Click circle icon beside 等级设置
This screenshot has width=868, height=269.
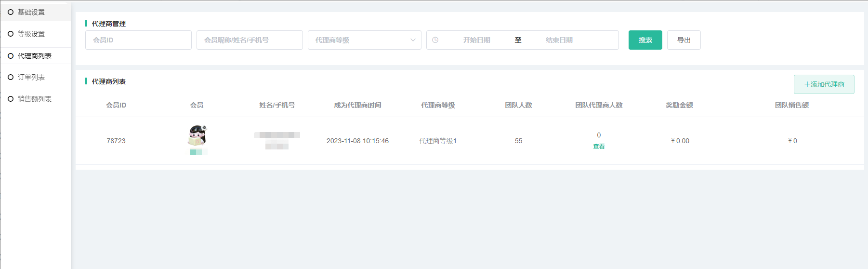tap(11, 34)
